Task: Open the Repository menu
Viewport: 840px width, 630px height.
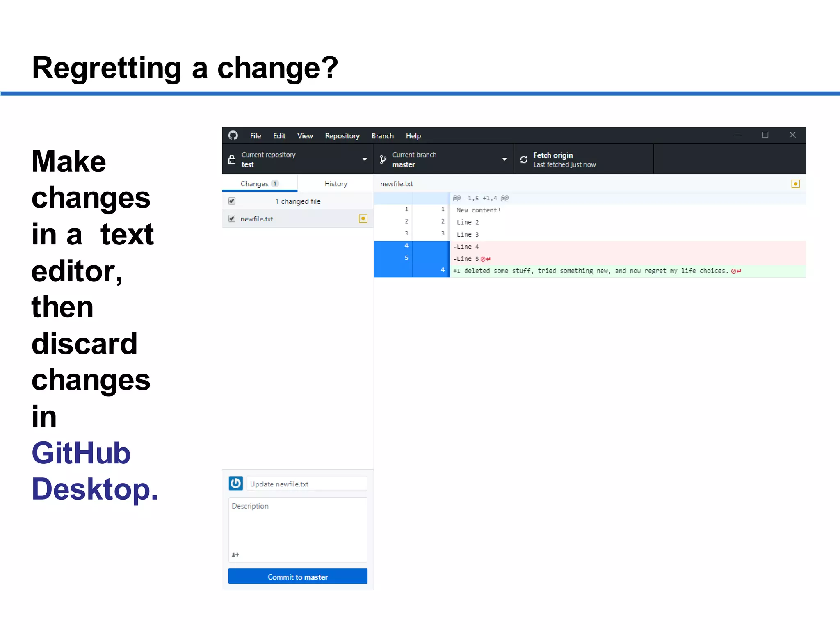Action: [x=342, y=136]
